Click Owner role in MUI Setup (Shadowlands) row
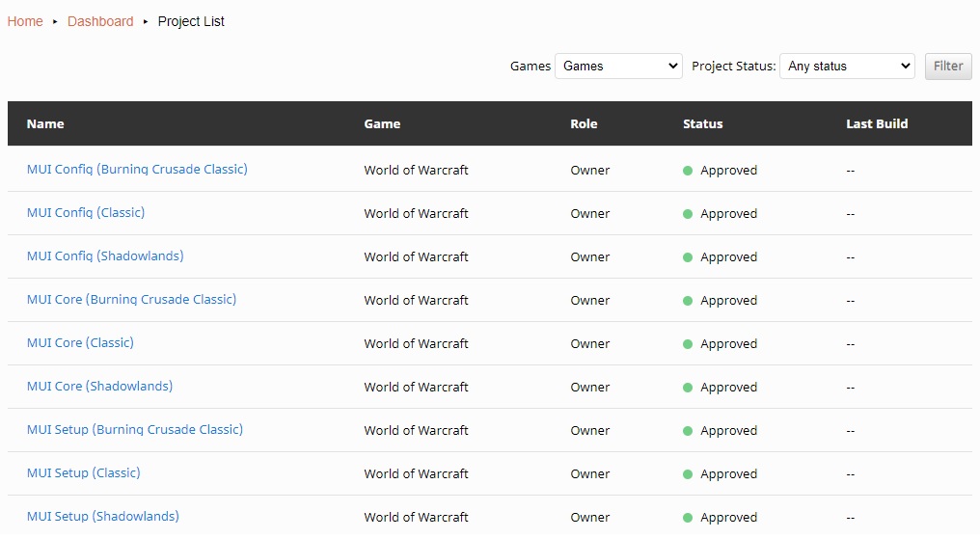Viewport: 980px width, 538px height. (590, 518)
